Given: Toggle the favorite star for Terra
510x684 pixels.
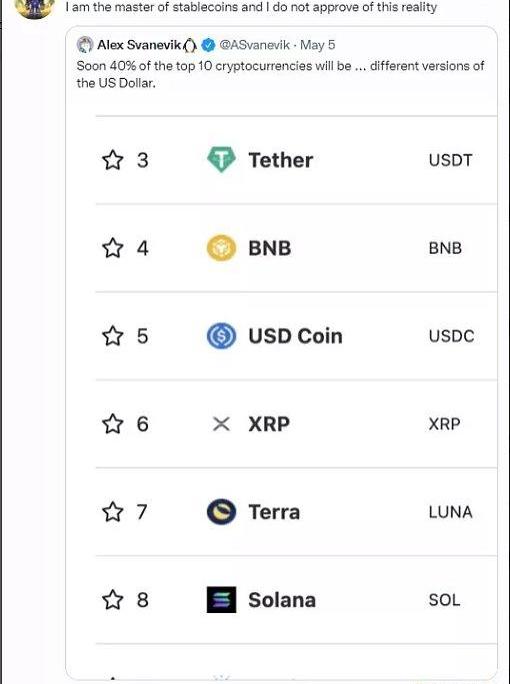Looking at the screenshot, I should pyautogui.click(x=113, y=512).
